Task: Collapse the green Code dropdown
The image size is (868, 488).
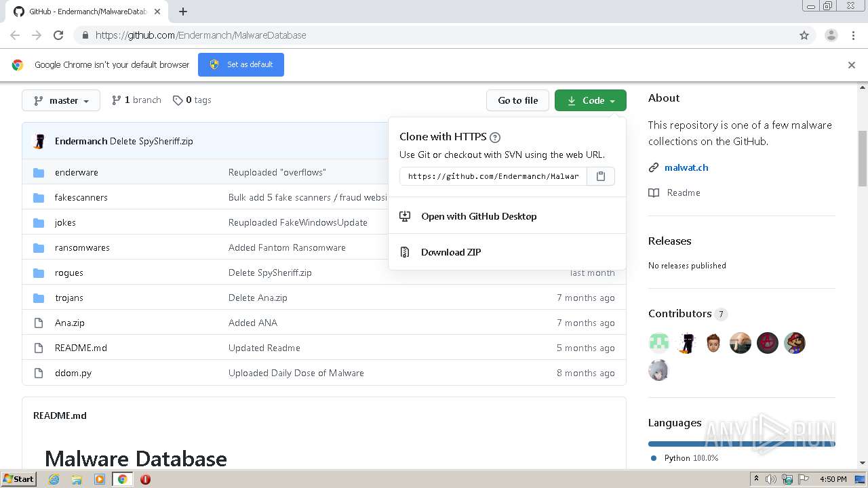Action: pos(591,100)
